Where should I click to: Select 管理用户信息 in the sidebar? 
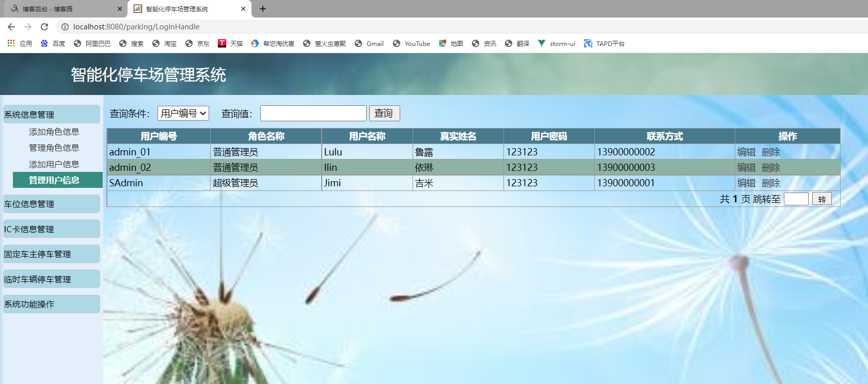(x=58, y=180)
